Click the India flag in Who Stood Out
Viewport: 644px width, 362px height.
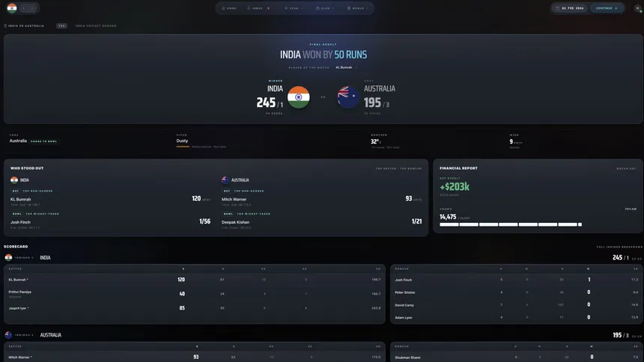tap(14, 180)
